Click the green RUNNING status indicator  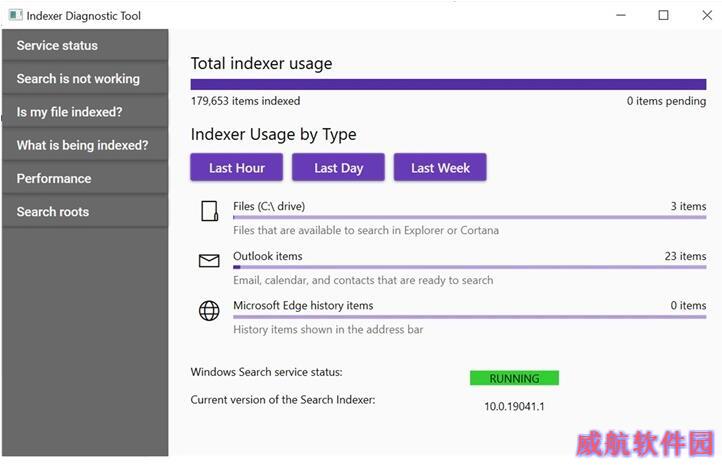[x=514, y=378]
